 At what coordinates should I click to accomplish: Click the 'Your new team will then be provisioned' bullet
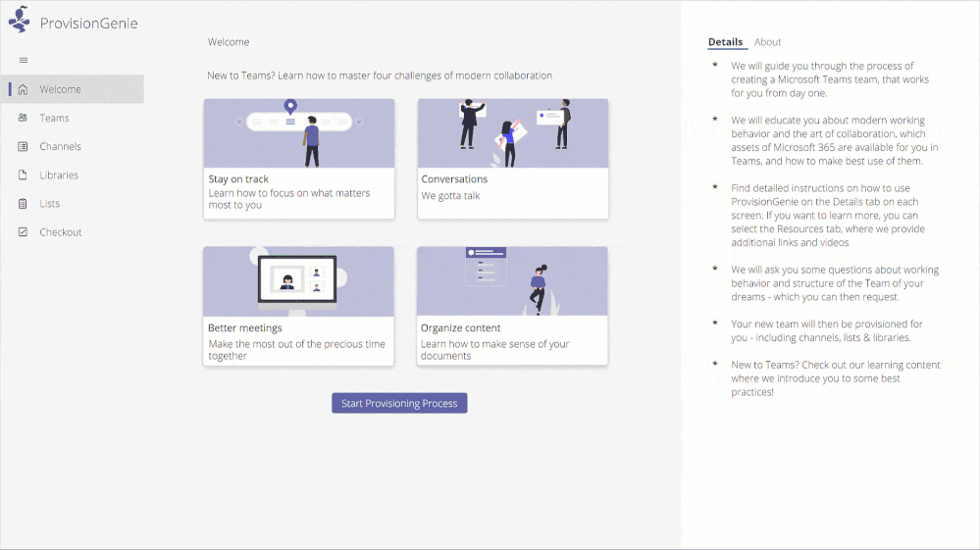[827, 330]
